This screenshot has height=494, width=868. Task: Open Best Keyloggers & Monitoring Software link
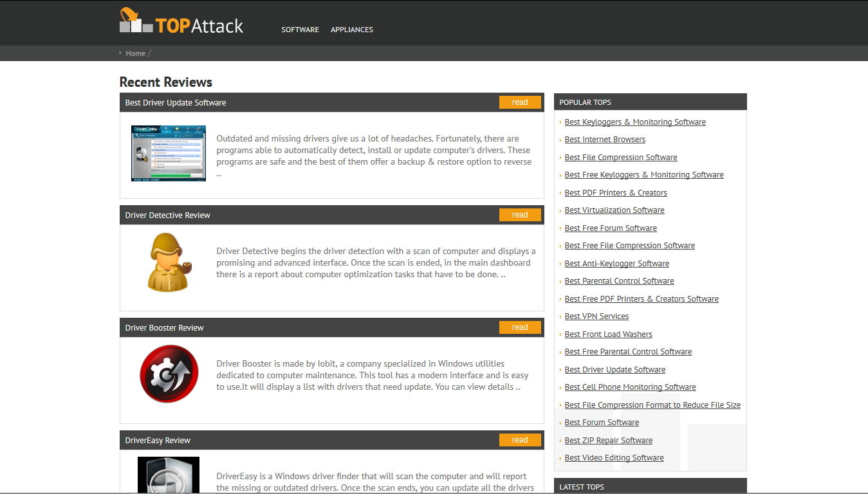(x=635, y=122)
